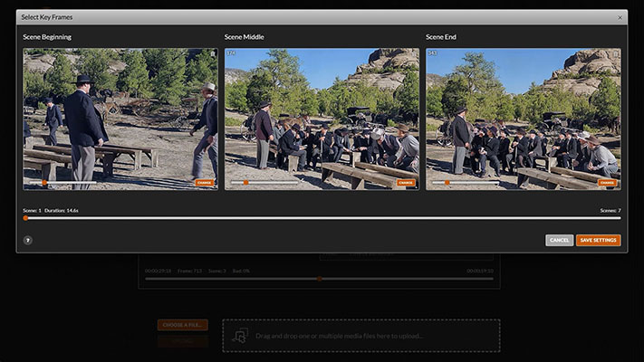Select the Scene End thumbnail image
This screenshot has height=362, width=644.
coord(524,119)
